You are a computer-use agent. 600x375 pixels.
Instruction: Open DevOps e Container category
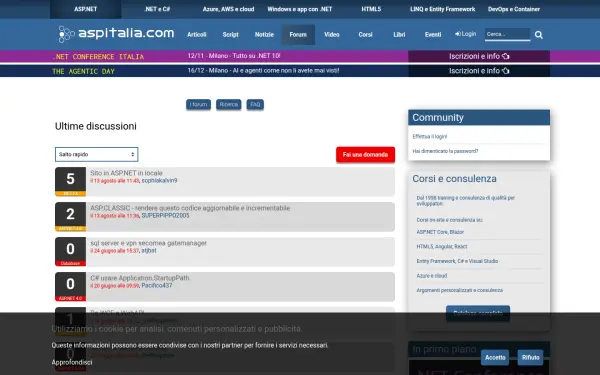coord(514,9)
